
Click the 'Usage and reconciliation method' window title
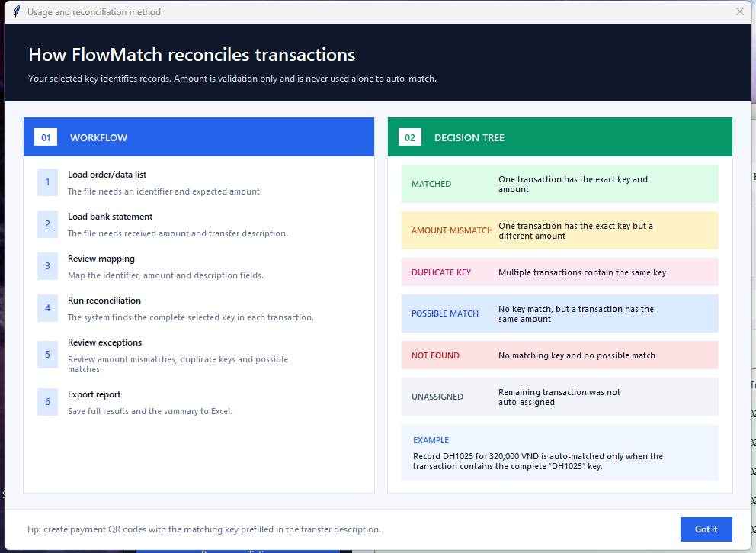click(x=94, y=12)
